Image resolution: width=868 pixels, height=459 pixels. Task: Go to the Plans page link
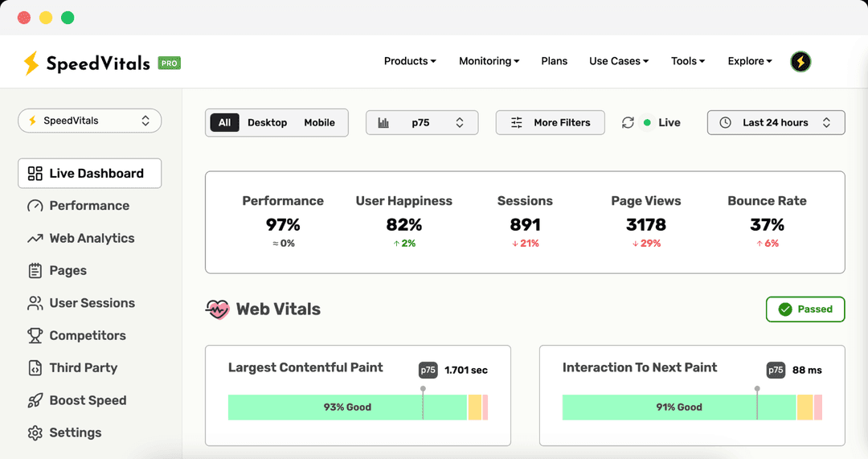(x=554, y=61)
